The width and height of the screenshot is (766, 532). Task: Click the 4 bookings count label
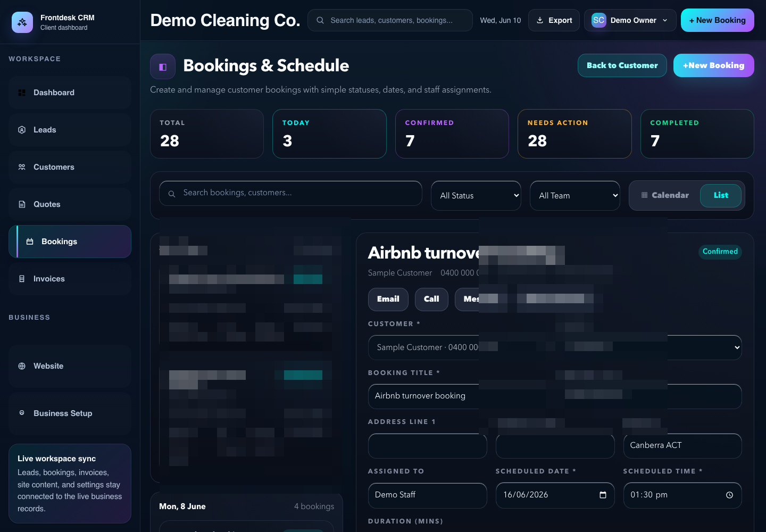coord(314,506)
